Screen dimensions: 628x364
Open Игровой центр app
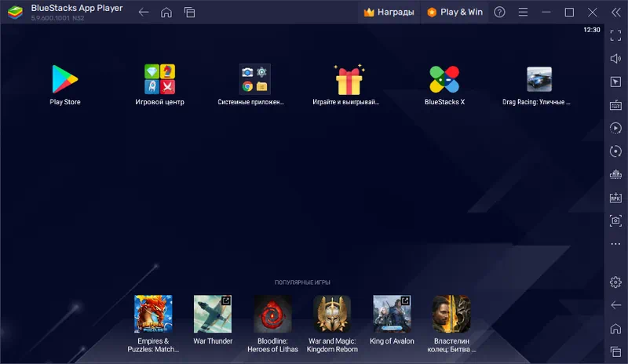pyautogui.click(x=159, y=79)
